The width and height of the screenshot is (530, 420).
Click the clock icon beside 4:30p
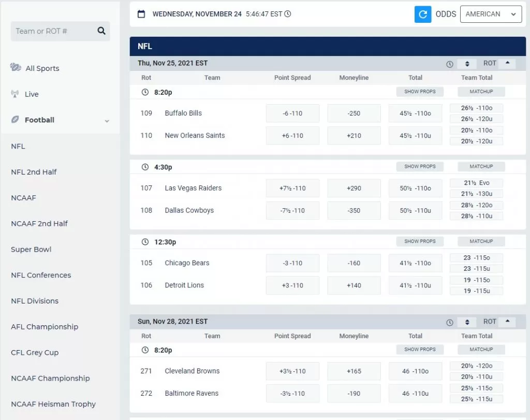(x=145, y=167)
